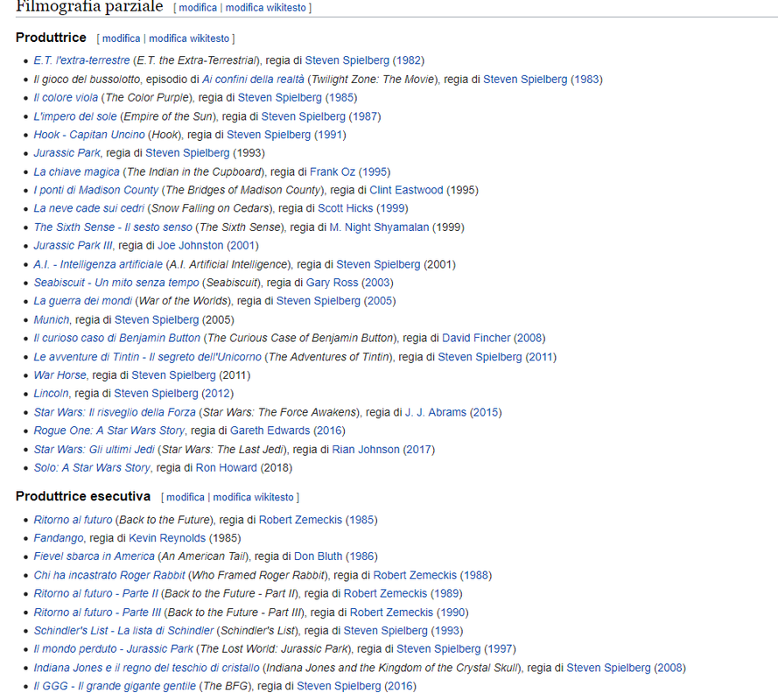Open the Joe Johnston link
Image resolution: width=778 pixels, height=700 pixels.
coord(191,246)
